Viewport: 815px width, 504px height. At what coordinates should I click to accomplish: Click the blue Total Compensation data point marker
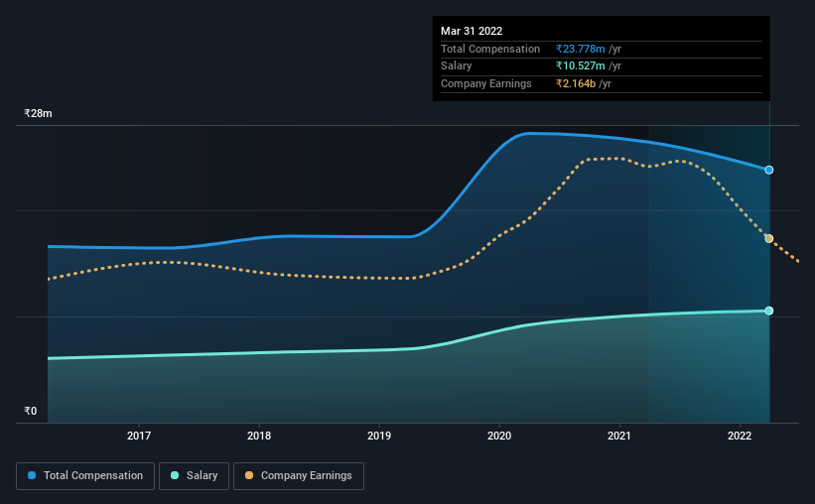768,170
